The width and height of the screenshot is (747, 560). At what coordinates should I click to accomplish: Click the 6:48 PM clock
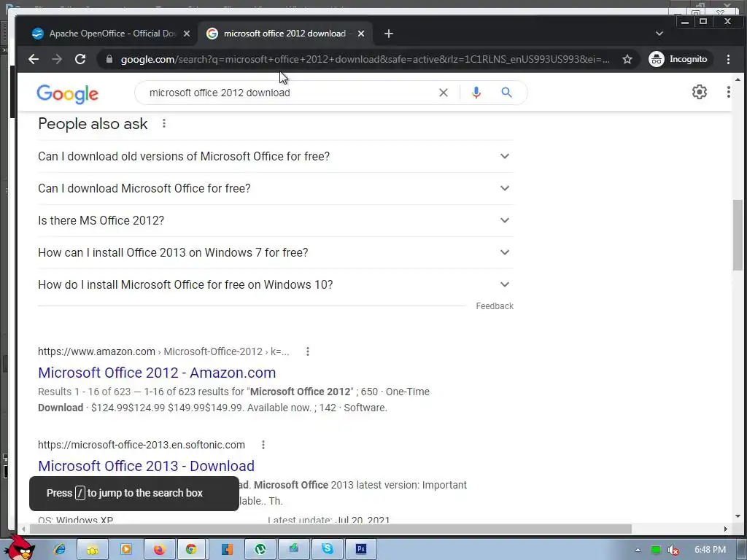[x=710, y=550]
